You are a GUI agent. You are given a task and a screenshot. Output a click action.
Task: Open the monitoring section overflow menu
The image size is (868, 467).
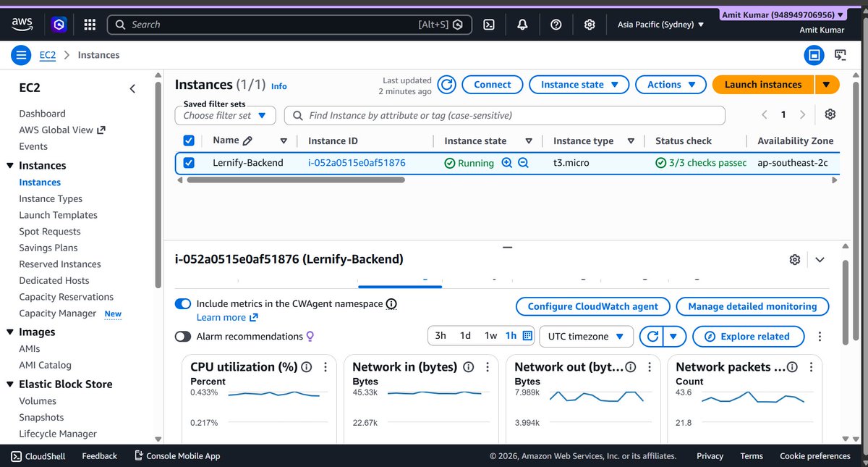820,337
